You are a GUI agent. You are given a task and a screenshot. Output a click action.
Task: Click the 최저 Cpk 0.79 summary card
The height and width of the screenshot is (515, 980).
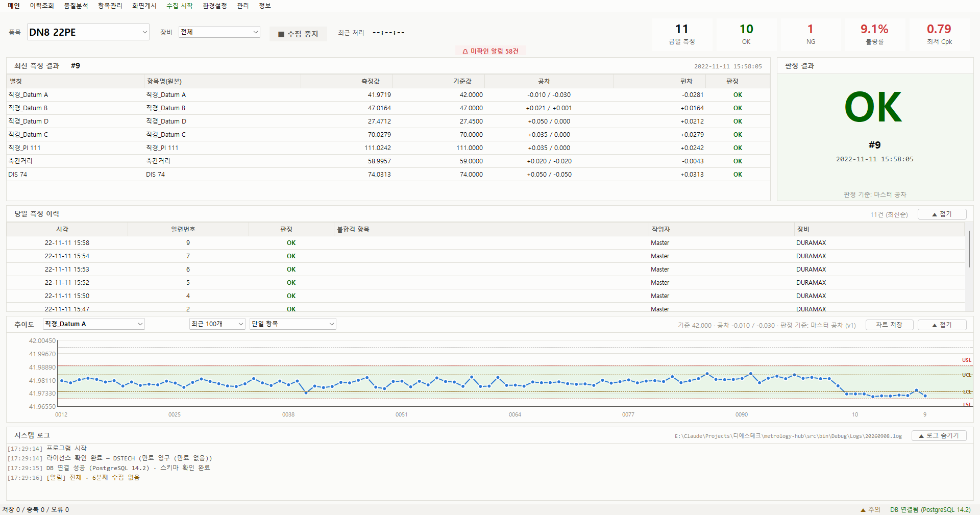coord(939,34)
